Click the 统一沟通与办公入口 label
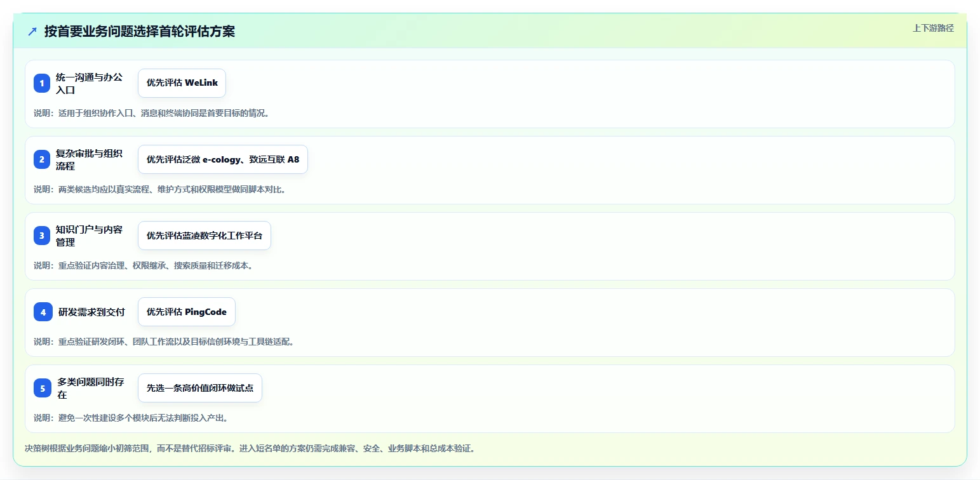 [90, 83]
